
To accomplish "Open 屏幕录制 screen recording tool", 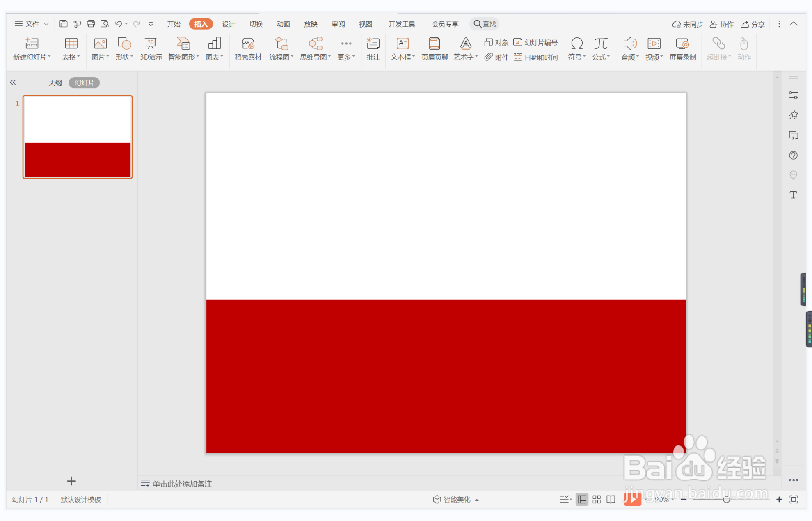I will point(682,48).
